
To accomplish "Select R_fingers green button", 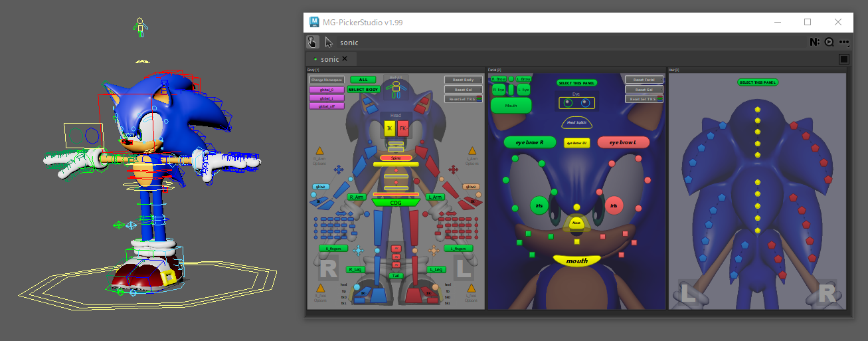I will 333,248.
